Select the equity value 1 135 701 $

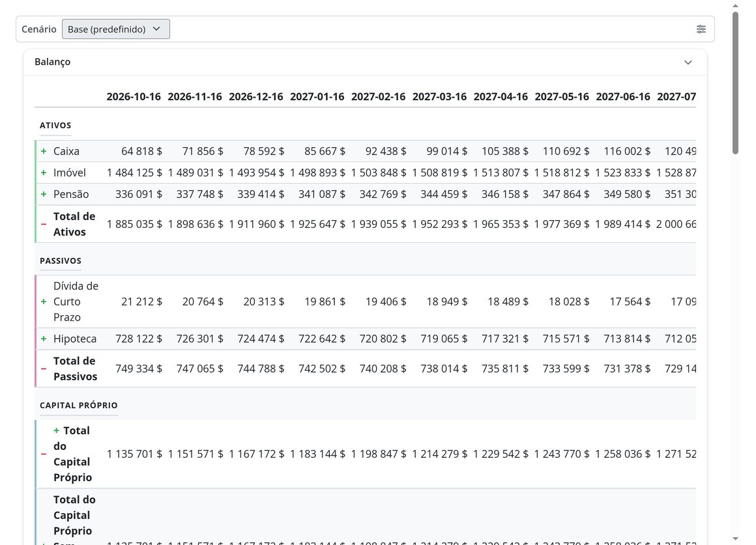[134, 454]
